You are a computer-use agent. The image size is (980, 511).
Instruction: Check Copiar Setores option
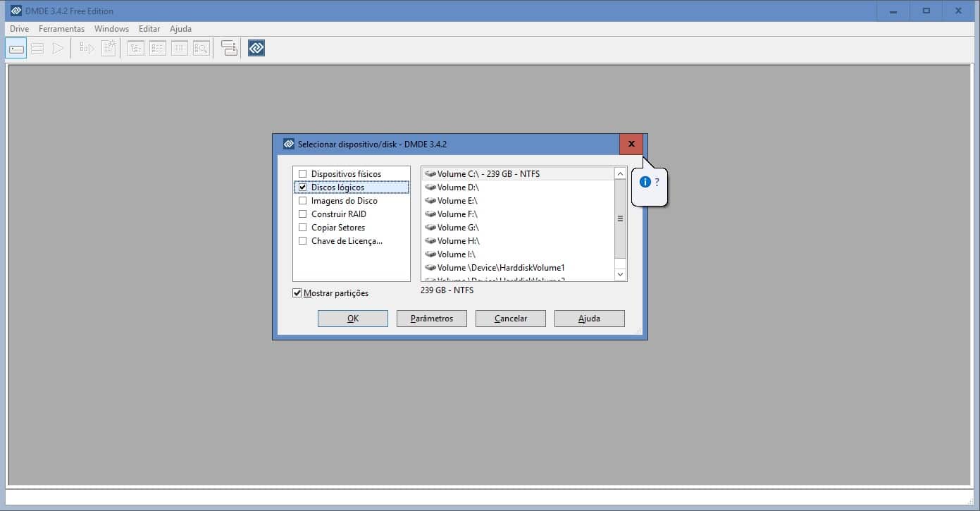point(303,228)
